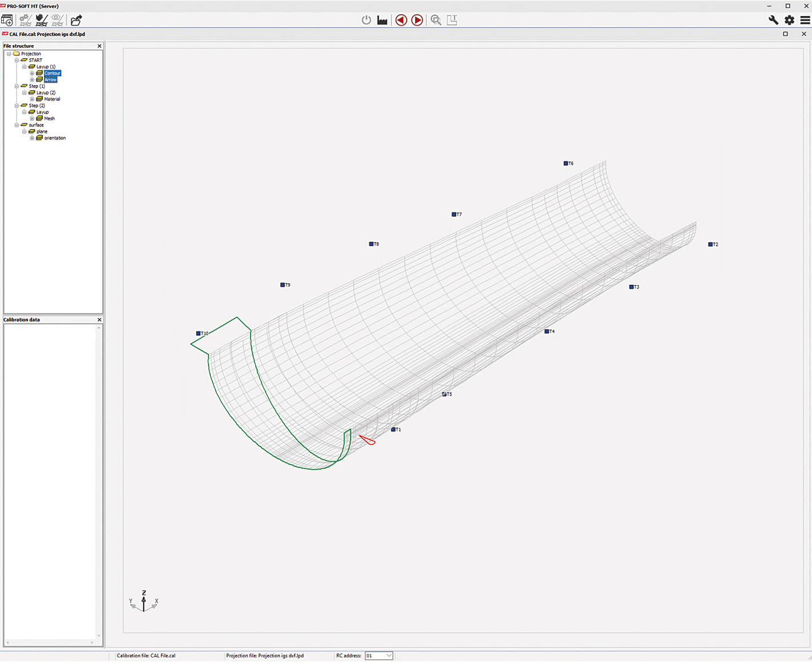Collapse the Step (2) node

pos(17,106)
